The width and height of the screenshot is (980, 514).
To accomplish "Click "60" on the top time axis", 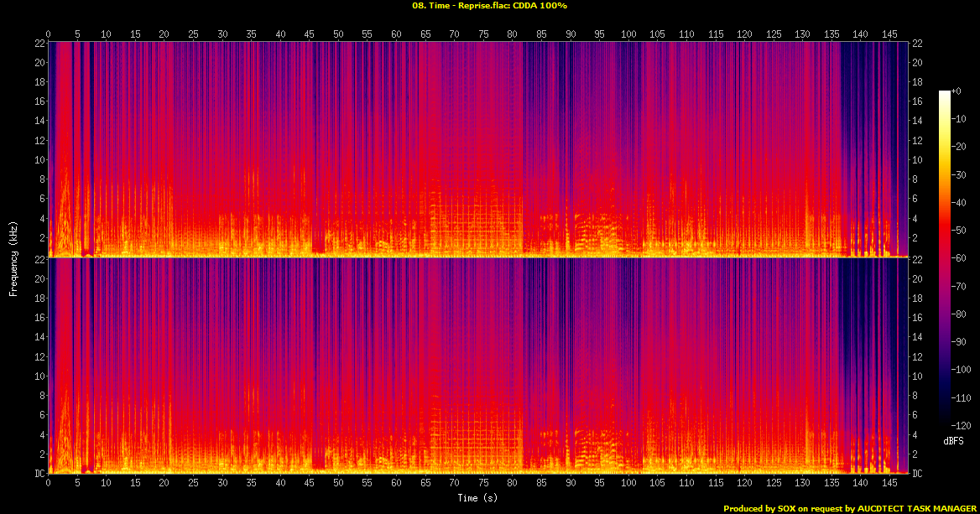I will [x=396, y=34].
